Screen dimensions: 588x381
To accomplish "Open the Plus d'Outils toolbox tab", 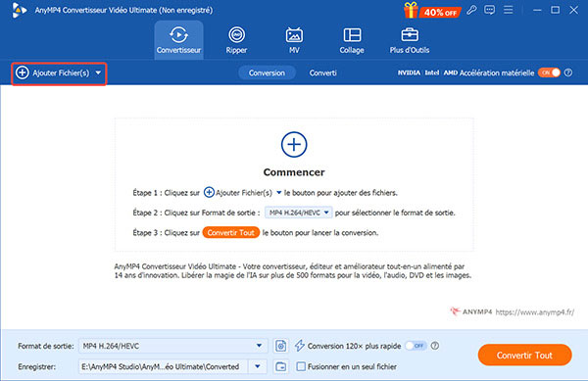I will pos(410,40).
